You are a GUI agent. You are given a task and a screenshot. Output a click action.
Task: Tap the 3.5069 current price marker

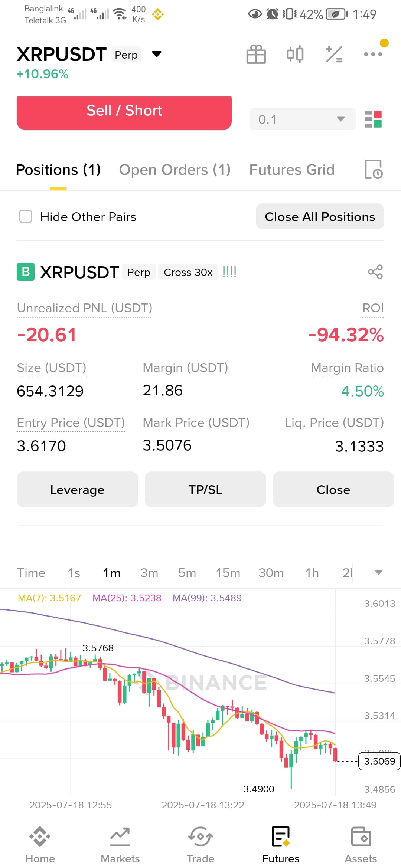379,761
